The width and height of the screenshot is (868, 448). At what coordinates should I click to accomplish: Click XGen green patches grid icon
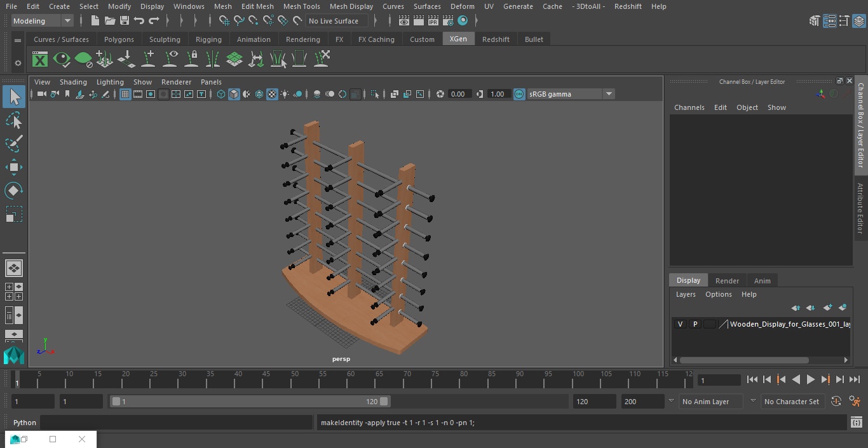tap(234, 60)
